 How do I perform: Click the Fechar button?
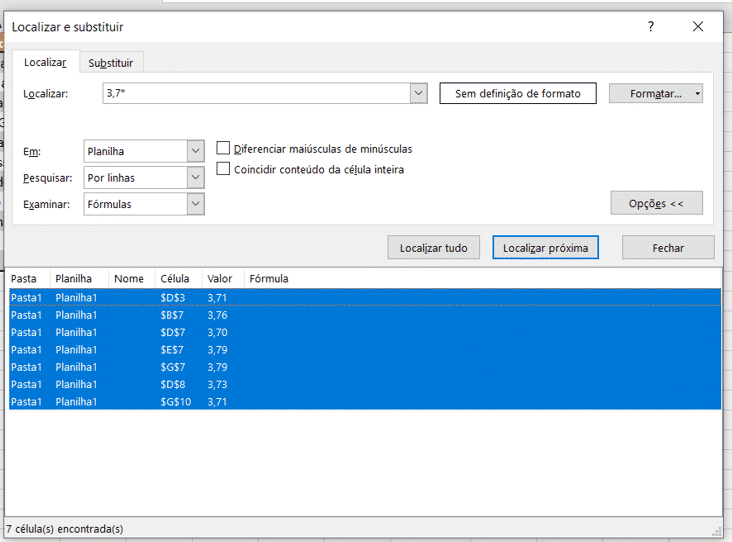(x=668, y=247)
